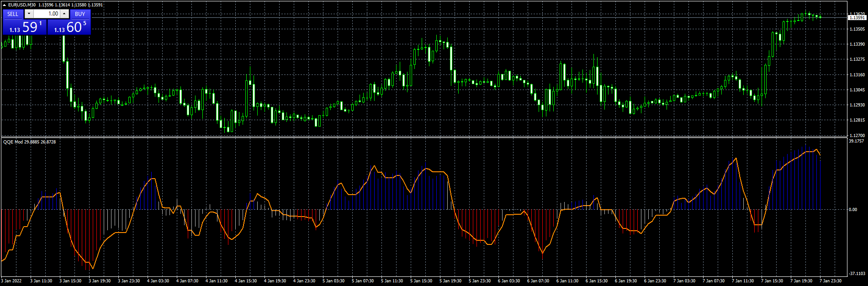Screen dimensions: 868x286
Task: Click the 1.13045 price scale label
Action: click(857, 90)
